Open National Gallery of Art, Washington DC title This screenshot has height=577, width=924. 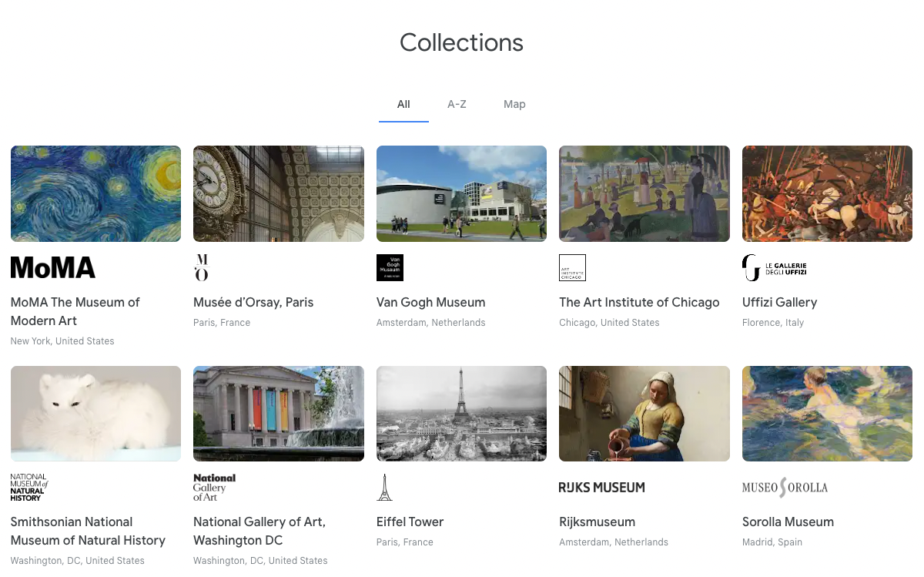(x=259, y=531)
